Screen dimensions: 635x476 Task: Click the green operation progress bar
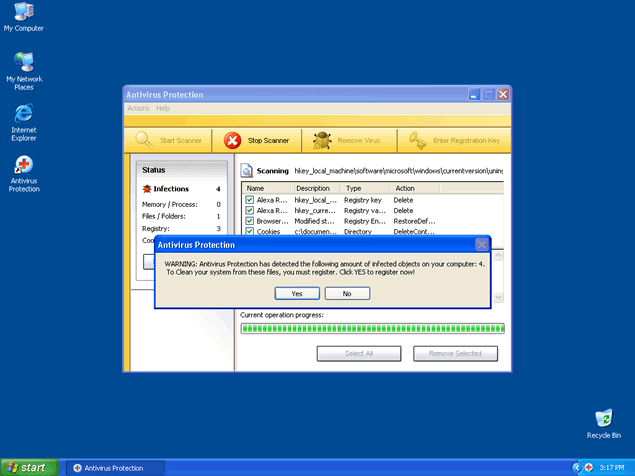[372, 328]
